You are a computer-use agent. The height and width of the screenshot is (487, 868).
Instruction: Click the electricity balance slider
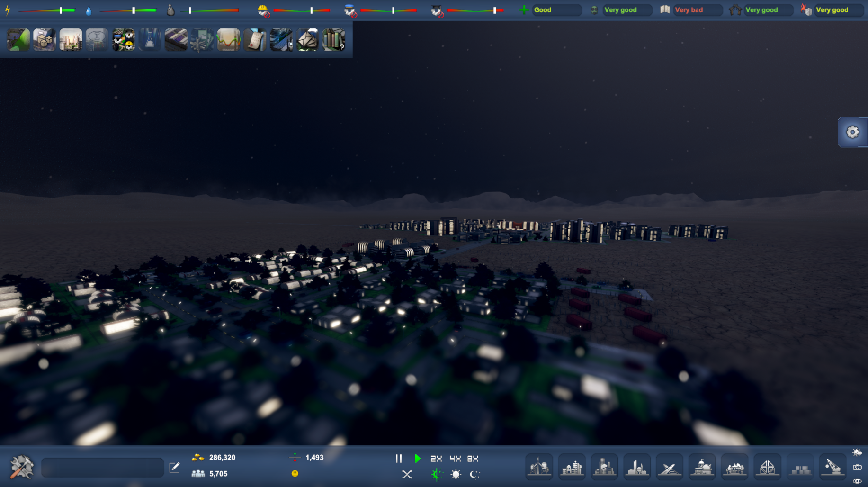click(x=46, y=10)
